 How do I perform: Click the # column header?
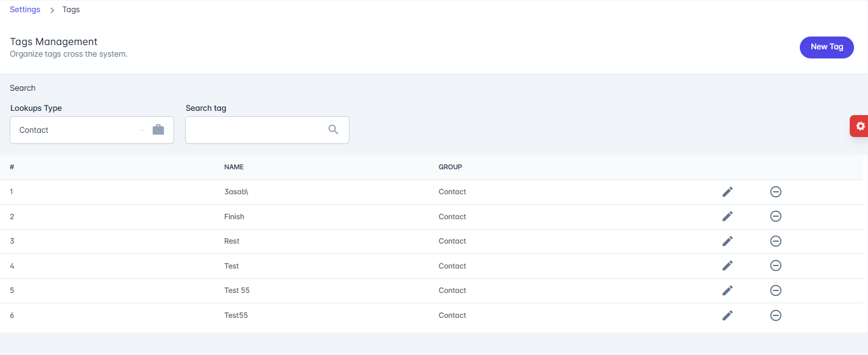(x=12, y=167)
